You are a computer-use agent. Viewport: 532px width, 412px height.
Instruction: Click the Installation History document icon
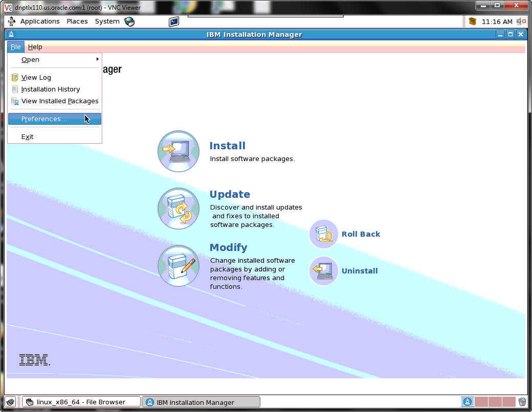point(15,89)
